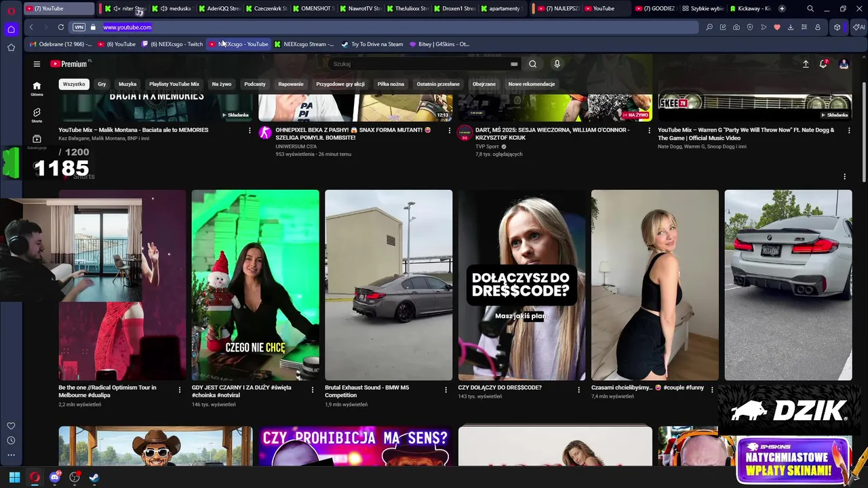The image size is (868, 488).
Task: Open the YouTube hamburger guide menu
Action: coord(37,64)
